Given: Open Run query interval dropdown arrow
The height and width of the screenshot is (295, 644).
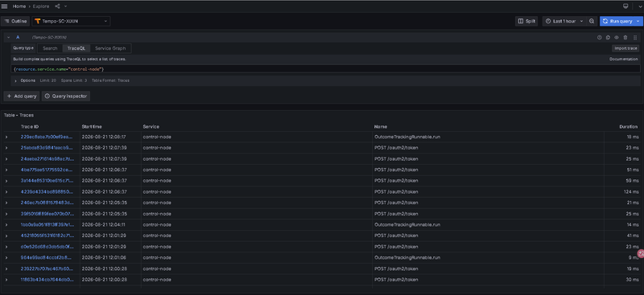Looking at the screenshot, I should (638, 21).
